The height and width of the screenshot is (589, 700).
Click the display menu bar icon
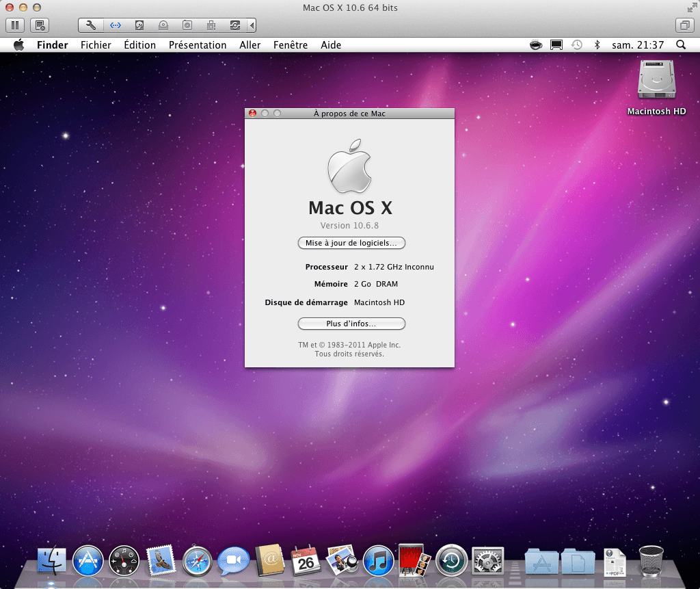click(556, 44)
